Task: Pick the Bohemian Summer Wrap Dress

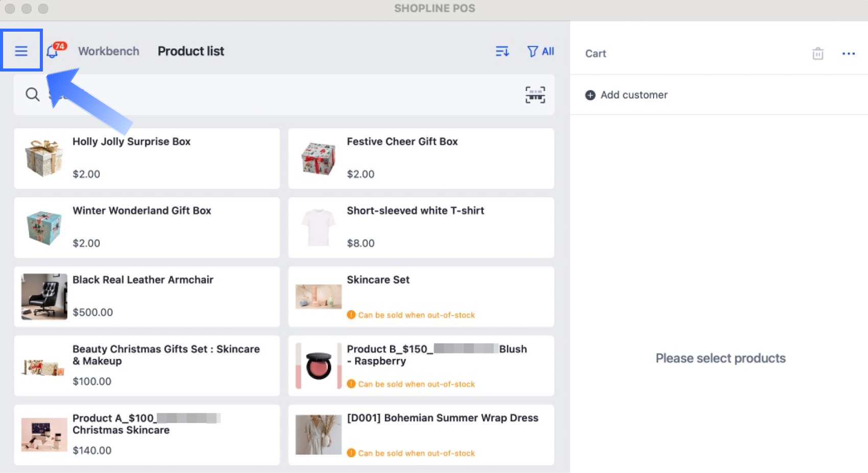Action: tap(421, 435)
